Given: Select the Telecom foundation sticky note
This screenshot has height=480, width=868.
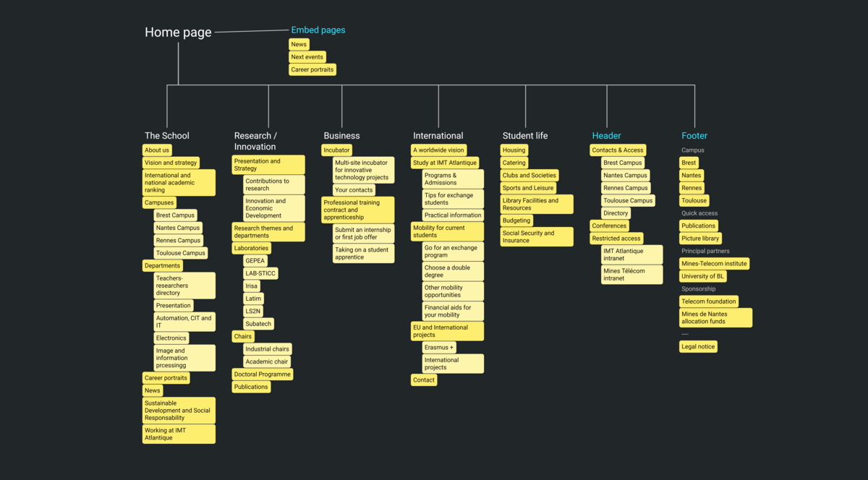Looking at the screenshot, I should pyautogui.click(x=708, y=301).
